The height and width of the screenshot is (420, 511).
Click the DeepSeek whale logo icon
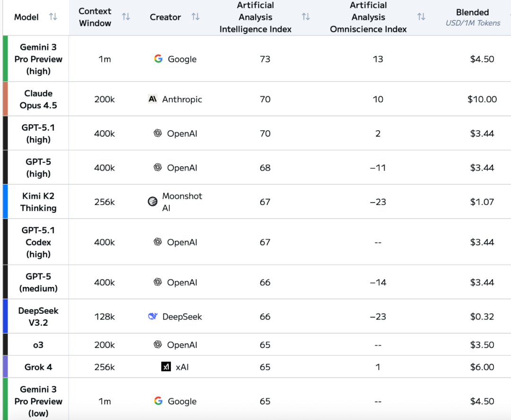click(152, 316)
